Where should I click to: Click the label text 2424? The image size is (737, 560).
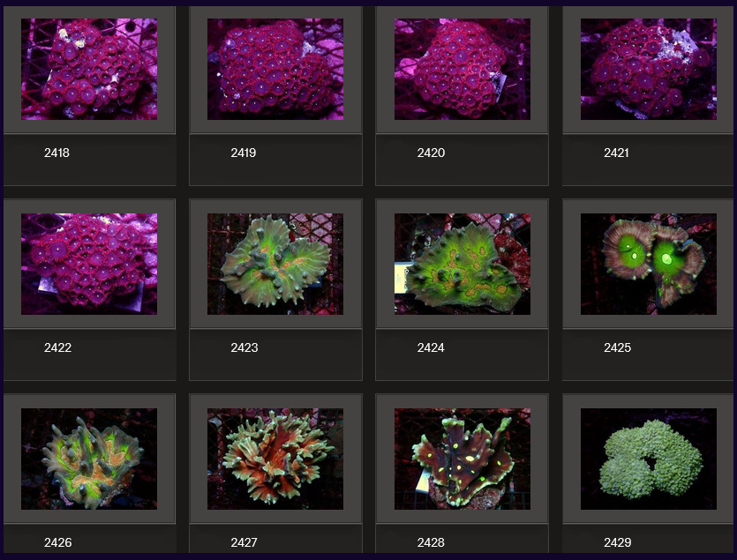click(431, 347)
